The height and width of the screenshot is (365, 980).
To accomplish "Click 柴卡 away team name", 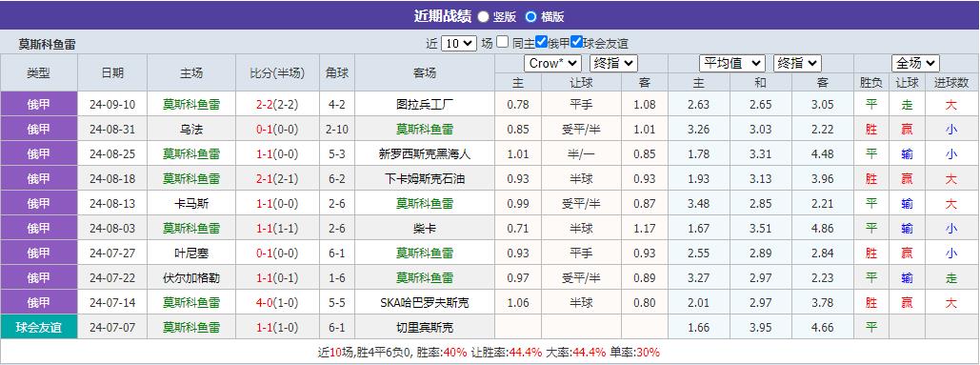I will tap(425, 228).
